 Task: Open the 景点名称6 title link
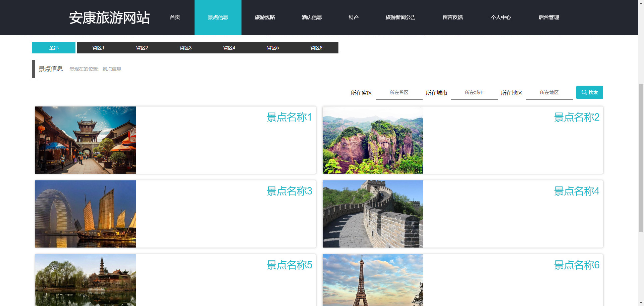pos(577,265)
